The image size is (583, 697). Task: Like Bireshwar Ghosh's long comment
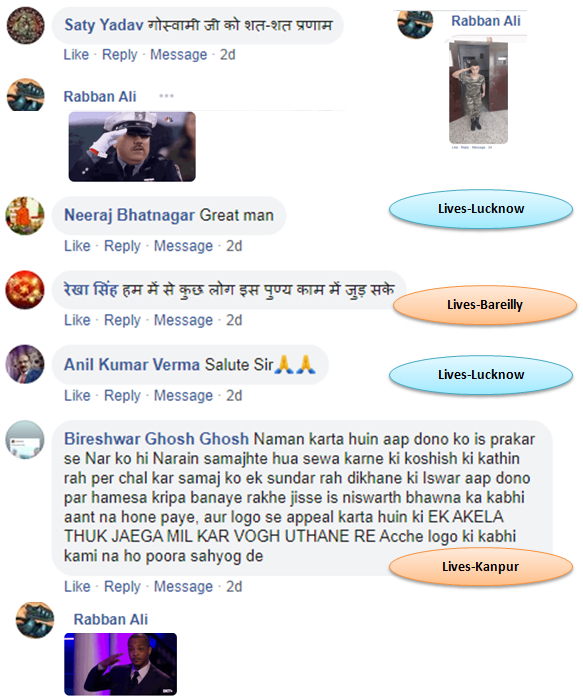pos(77,586)
